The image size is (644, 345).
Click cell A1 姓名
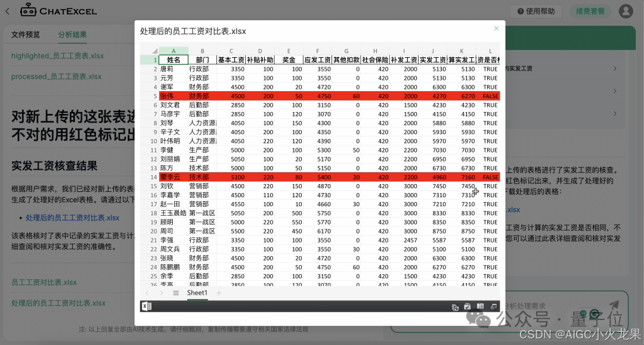coord(174,60)
